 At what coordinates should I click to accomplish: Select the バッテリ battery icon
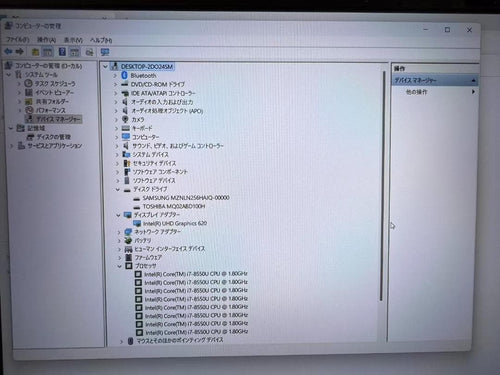(x=129, y=240)
